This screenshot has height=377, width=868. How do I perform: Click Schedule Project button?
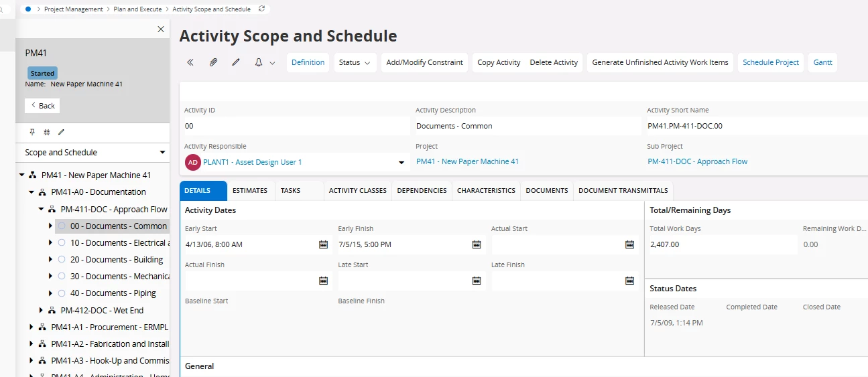[x=771, y=62]
